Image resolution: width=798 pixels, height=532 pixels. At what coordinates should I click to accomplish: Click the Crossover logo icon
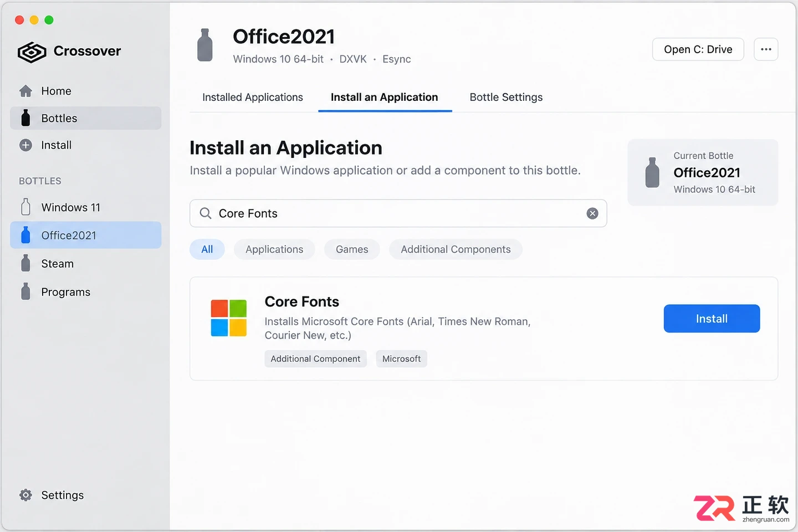[x=32, y=52]
